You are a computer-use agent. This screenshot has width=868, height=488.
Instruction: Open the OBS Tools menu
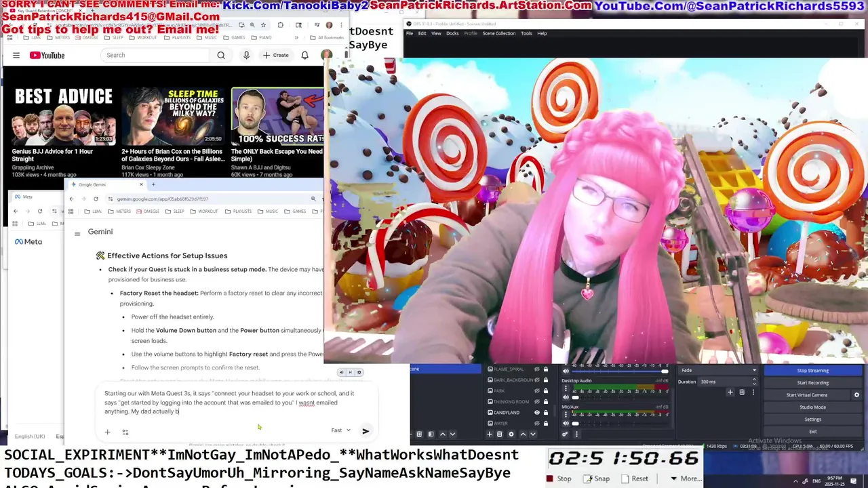pos(526,33)
